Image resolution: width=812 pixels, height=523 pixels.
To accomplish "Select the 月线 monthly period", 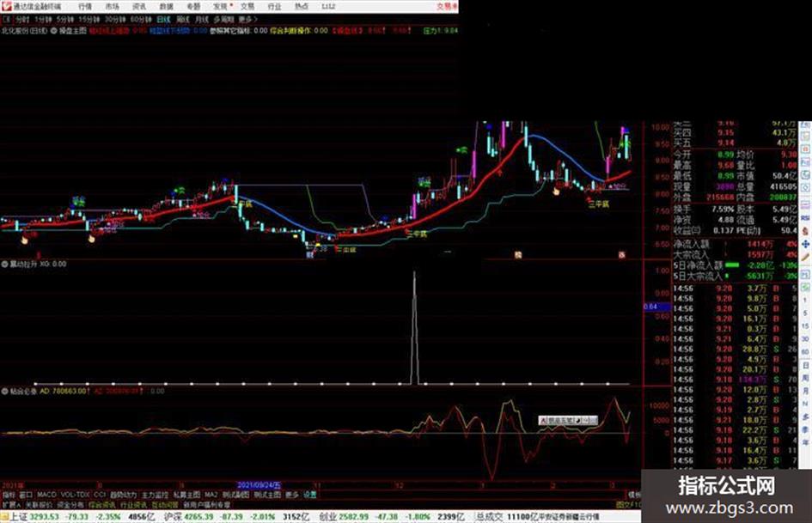I will (x=201, y=20).
